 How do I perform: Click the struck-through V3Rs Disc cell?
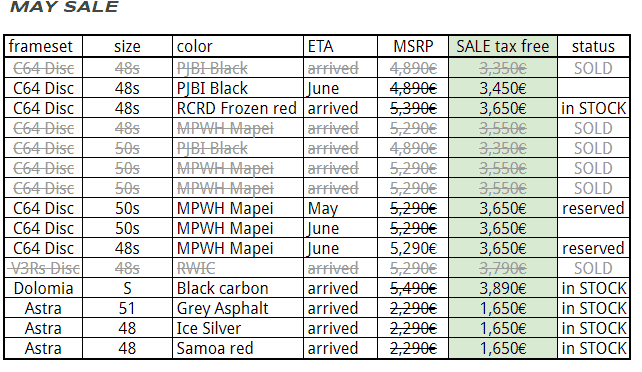click(x=44, y=268)
